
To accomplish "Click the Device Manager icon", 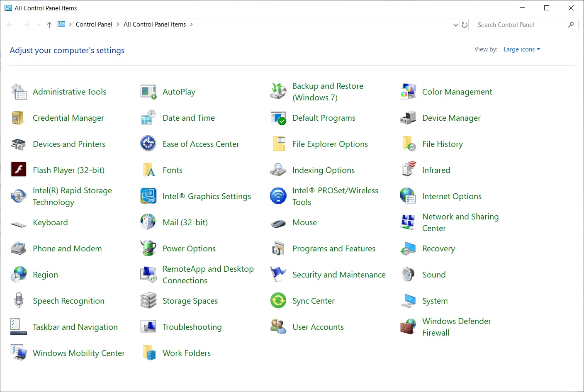I will [408, 118].
